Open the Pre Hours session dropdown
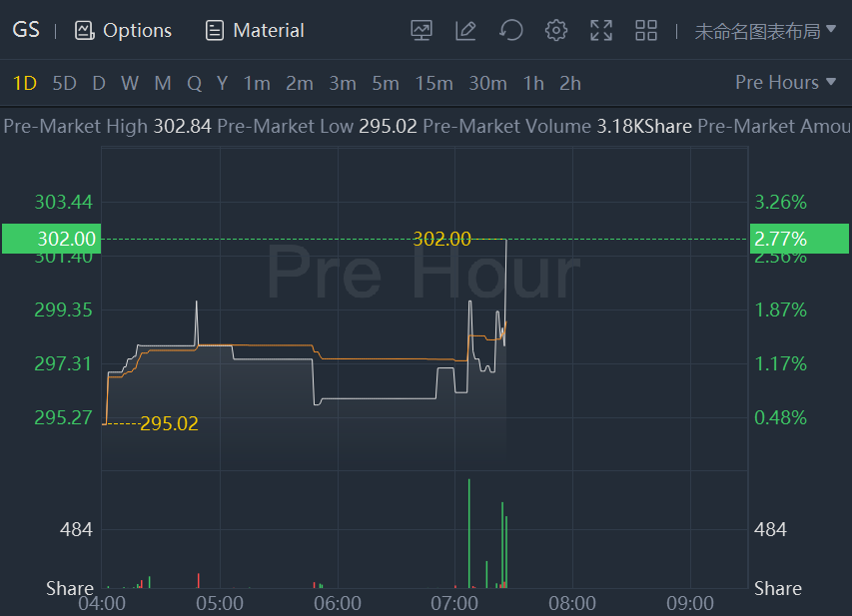This screenshot has width=852, height=616. [x=785, y=83]
